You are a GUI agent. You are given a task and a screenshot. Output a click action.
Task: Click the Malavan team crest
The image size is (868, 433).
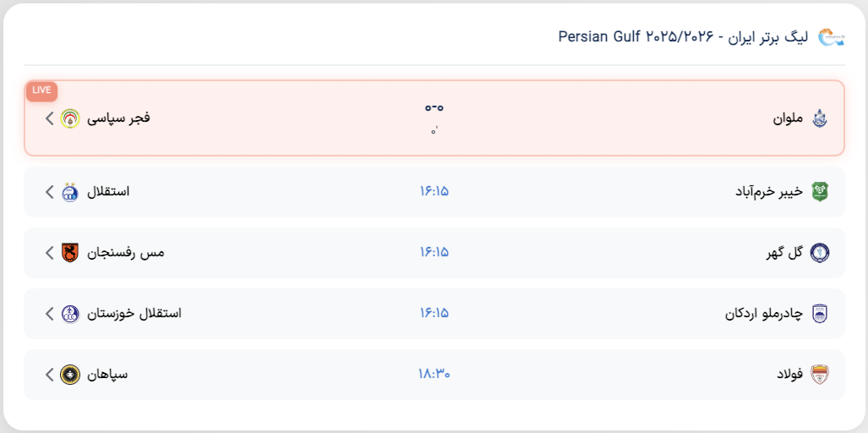coord(820,118)
